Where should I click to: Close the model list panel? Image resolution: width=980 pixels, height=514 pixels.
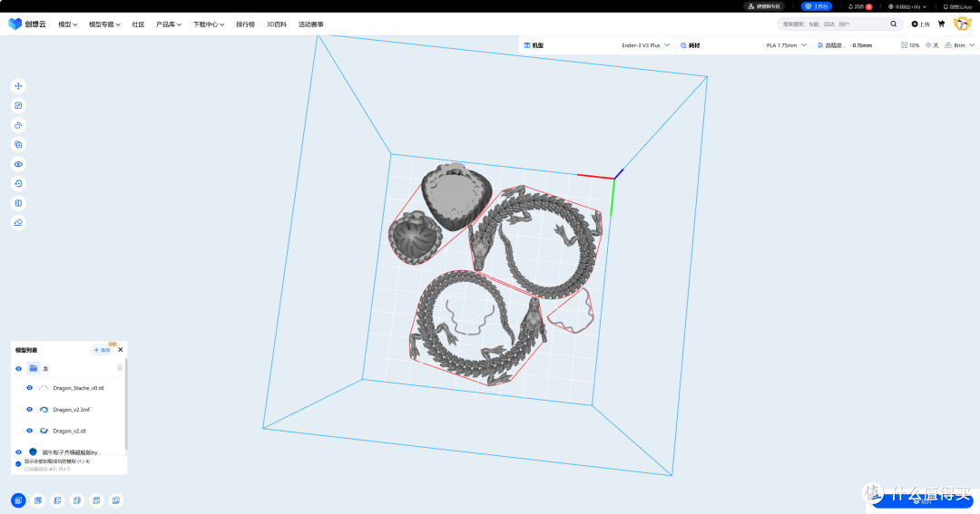(x=121, y=350)
